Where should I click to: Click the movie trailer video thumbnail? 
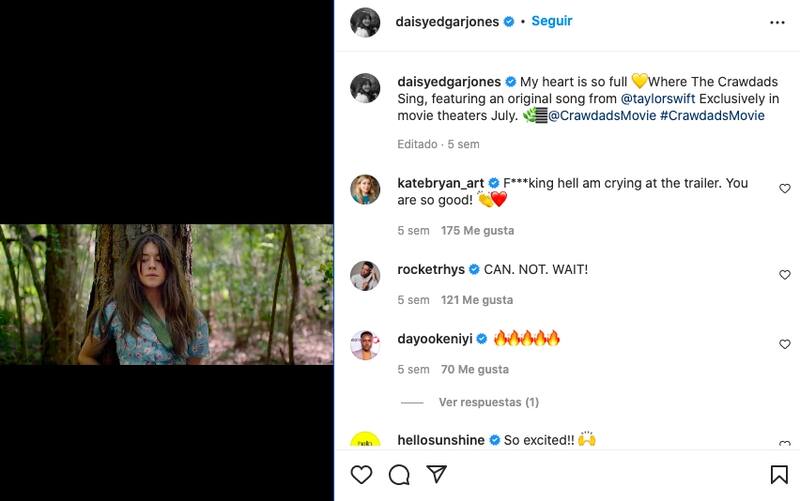click(167, 294)
